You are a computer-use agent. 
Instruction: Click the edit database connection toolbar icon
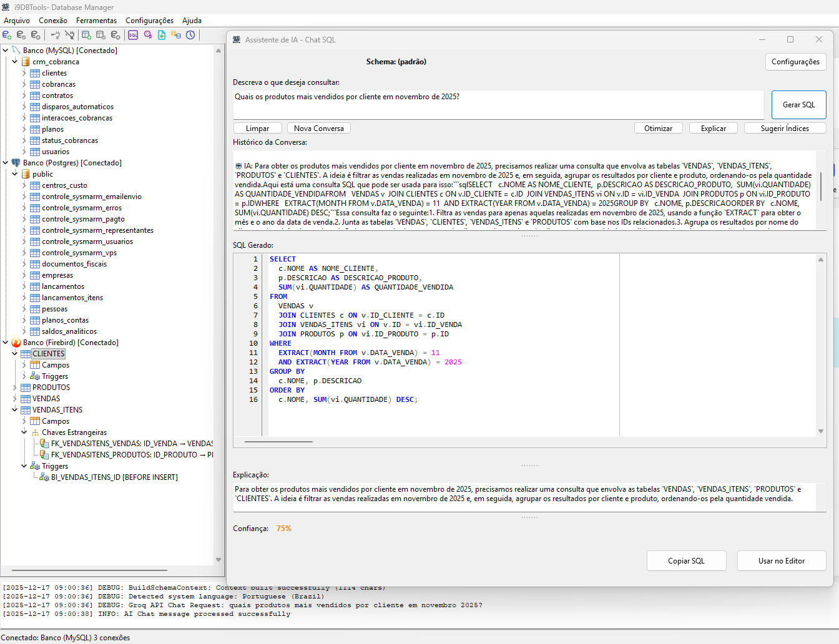[21, 35]
